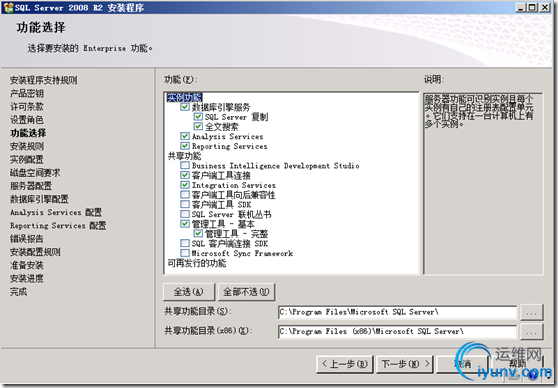Image resolution: width=558 pixels, height=388 pixels.
Task: Click 安装规则 in the step list
Action: (27, 146)
